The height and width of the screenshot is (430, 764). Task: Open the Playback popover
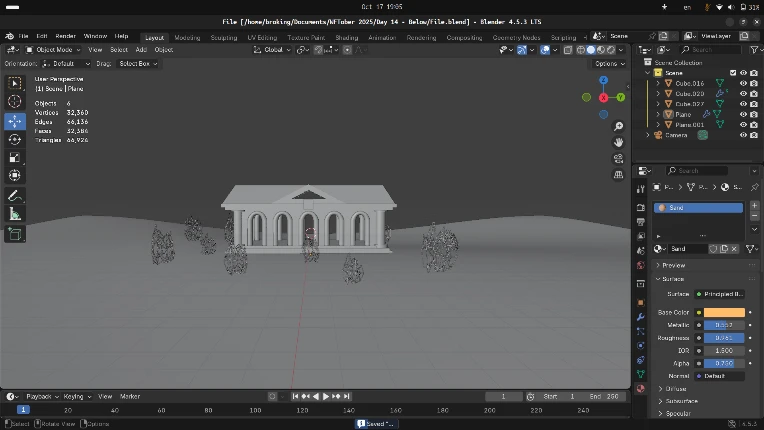click(x=42, y=396)
